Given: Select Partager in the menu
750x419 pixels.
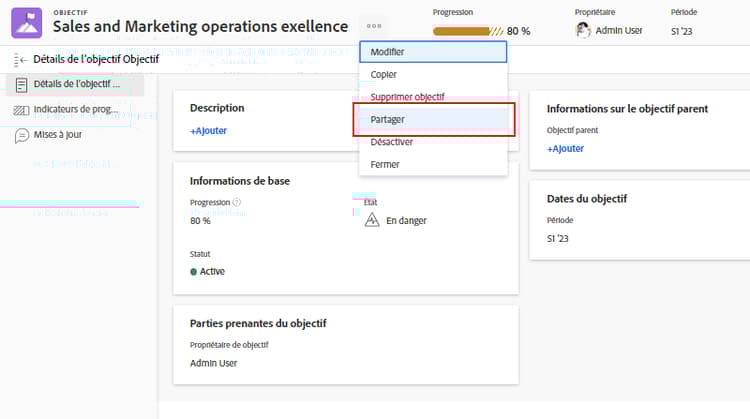Looking at the screenshot, I should [433, 120].
